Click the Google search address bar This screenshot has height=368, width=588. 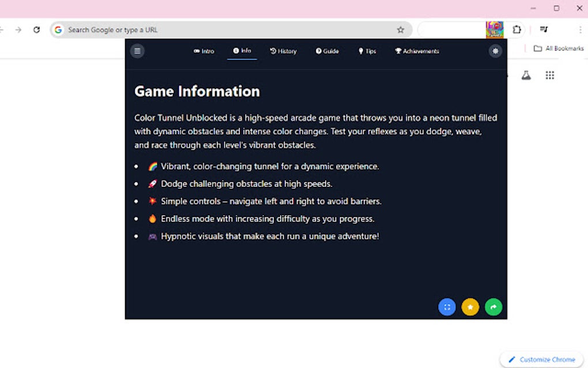pyautogui.click(x=173, y=29)
